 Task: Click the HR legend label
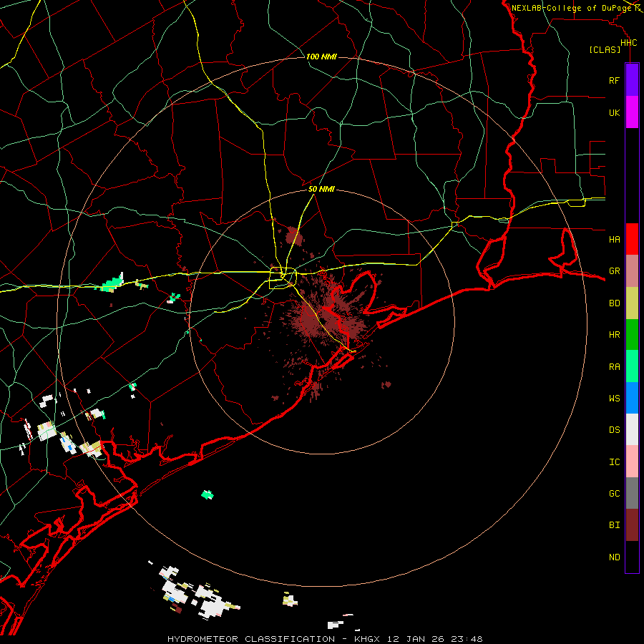(x=614, y=335)
